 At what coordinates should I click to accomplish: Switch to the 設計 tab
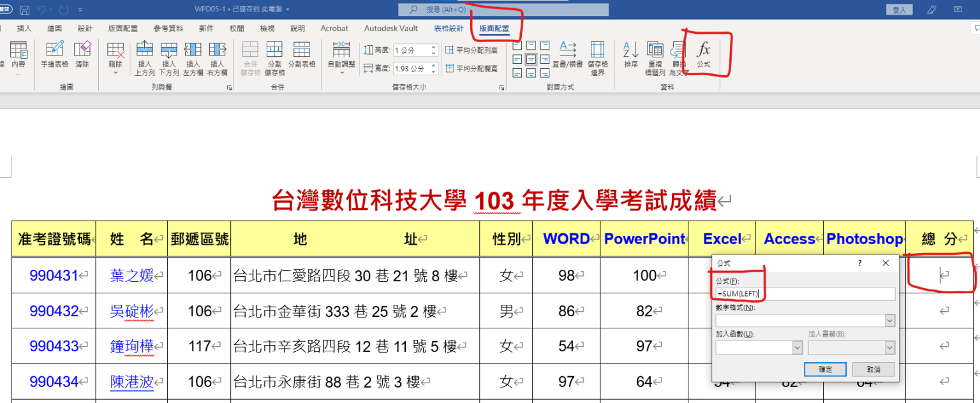point(85,29)
